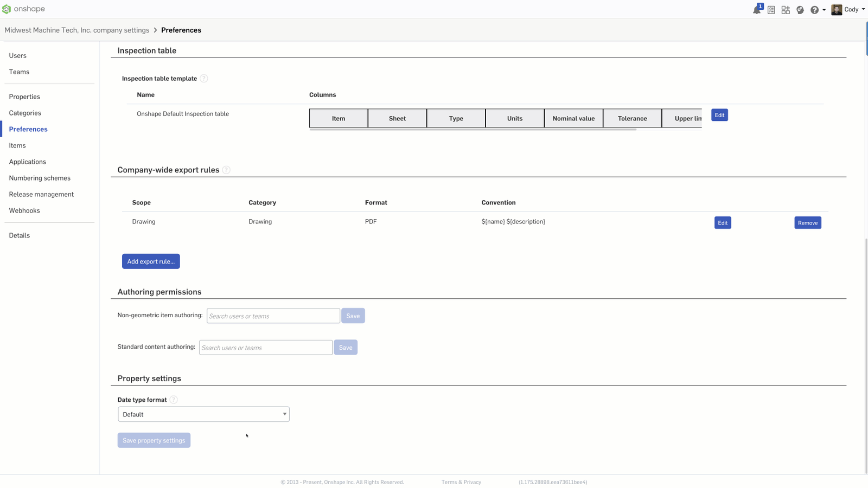Remove the Drawing PDF export rule
868x488 pixels.
click(x=807, y=223)
